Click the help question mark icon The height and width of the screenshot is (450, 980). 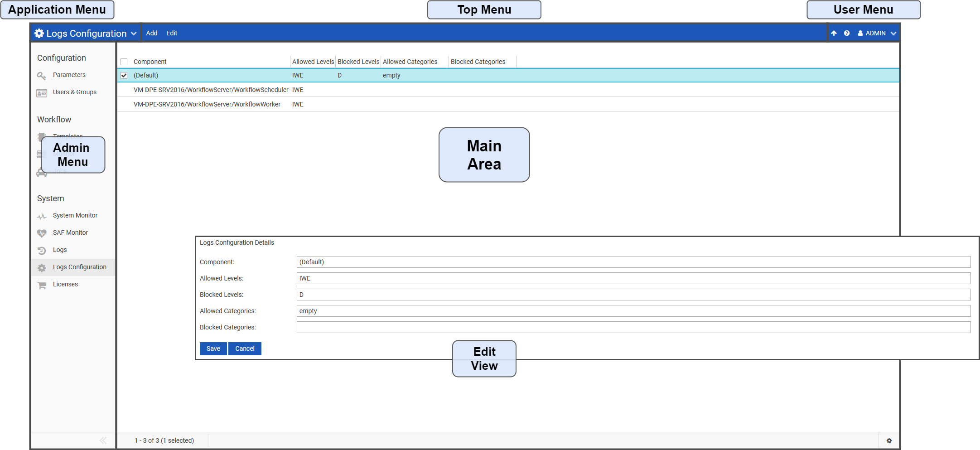pyautogui.click(x=846, y=33)
